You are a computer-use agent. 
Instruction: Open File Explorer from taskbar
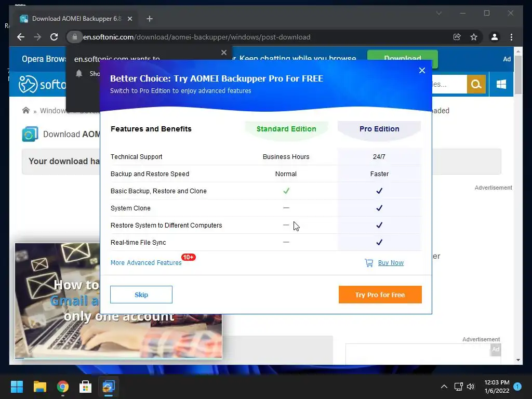coord(39,387)
